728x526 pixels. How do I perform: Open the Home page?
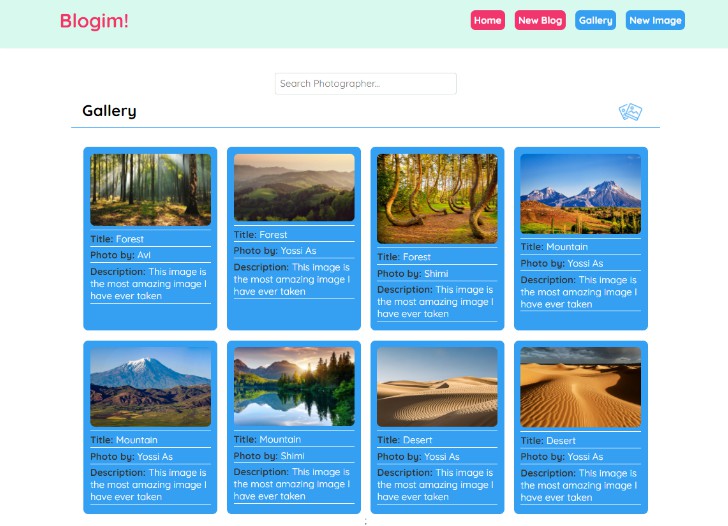pos(487,20)
